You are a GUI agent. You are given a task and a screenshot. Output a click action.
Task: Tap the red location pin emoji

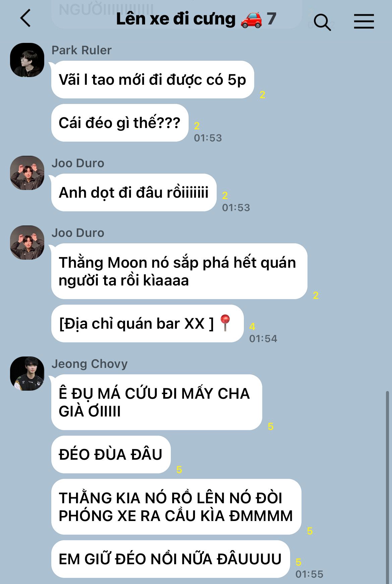(225, 323)
